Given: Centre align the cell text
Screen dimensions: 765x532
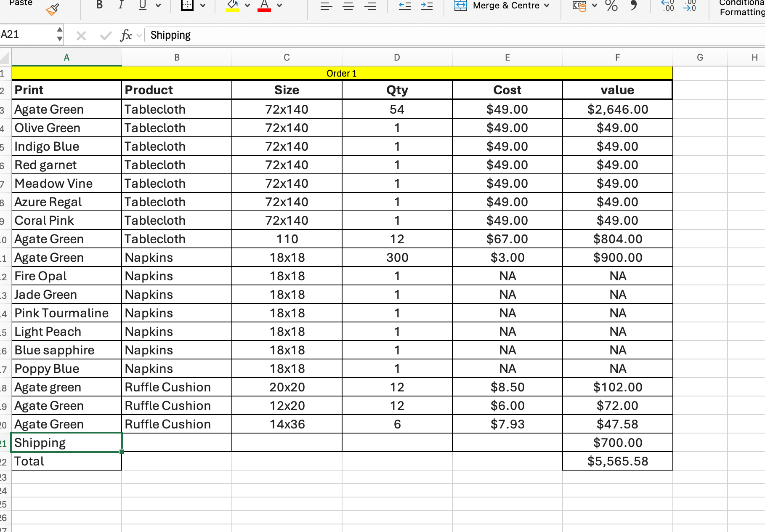Looking at the screenshot, I should click(348, 6).
